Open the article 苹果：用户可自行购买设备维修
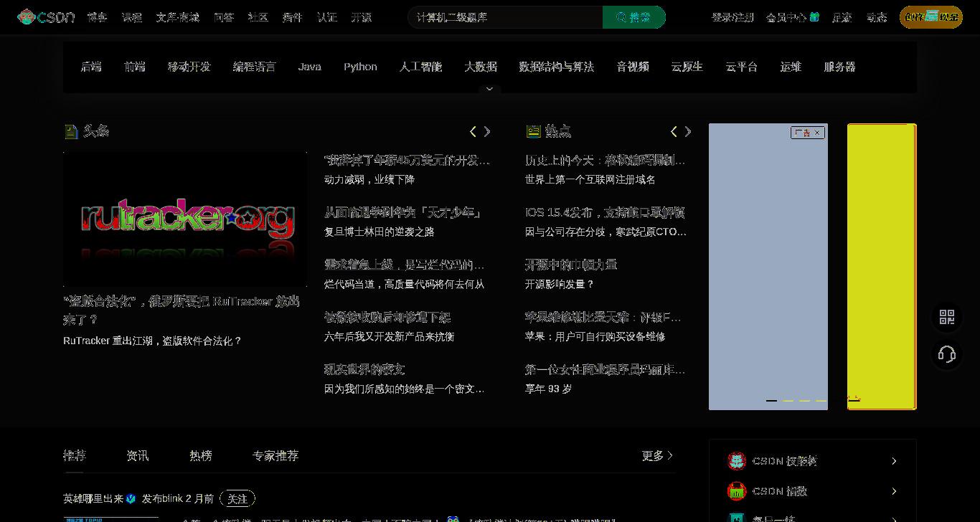Viewport: 980px width, 522px height. tap(595, 336)
